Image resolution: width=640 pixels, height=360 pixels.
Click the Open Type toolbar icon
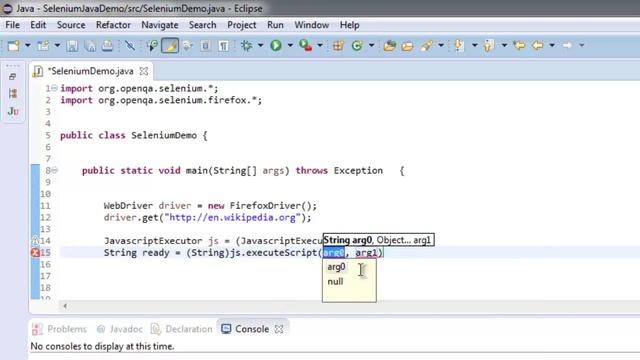390,45
